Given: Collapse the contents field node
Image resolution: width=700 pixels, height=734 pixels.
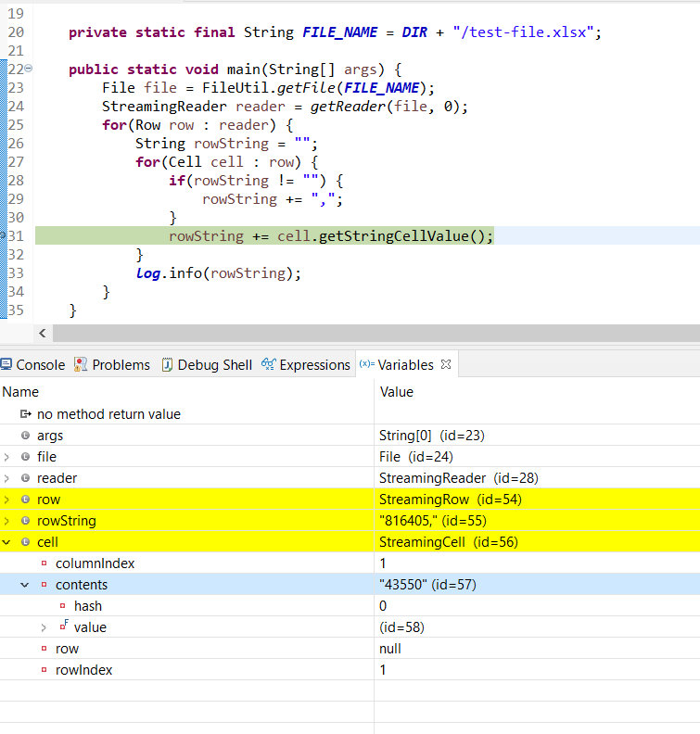Looking at the screenshot, I should 25,585.
